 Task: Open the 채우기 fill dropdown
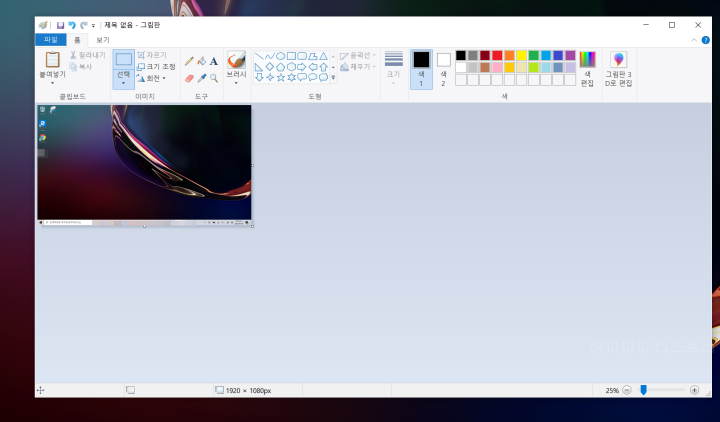[358, 67]
